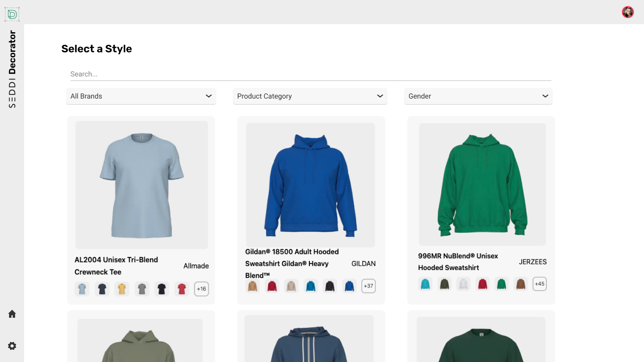Viewport: 644px width, 362px height.
Task: Pick black swatch for AL2004 tee
Action: click(x=162, y=289)
